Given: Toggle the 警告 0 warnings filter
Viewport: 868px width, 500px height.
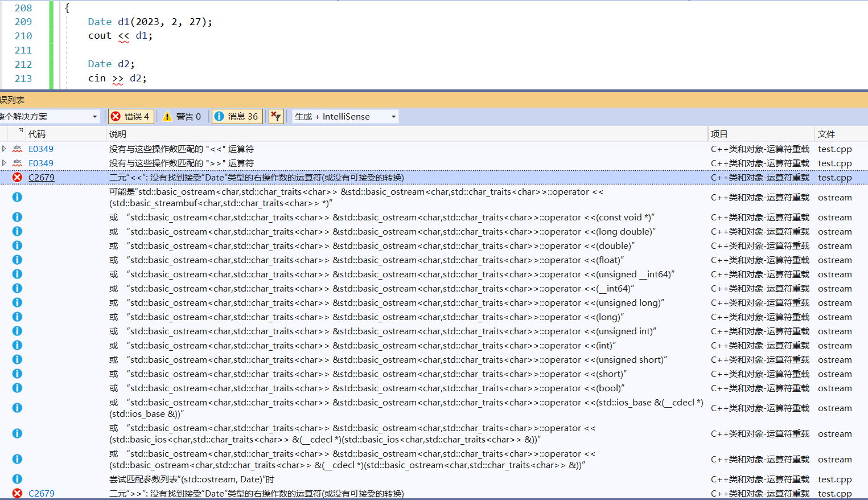Looking at the screenshot, I should tap(182, 117).
